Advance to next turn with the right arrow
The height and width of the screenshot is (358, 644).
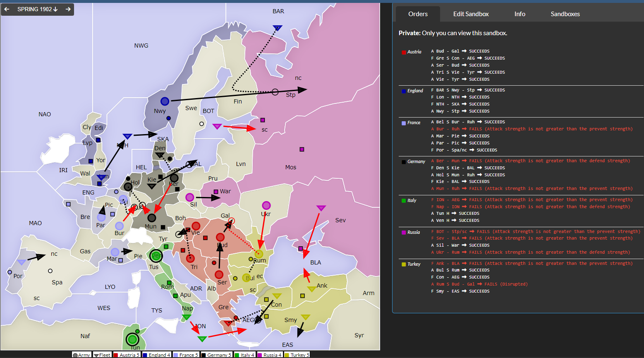(68, 9)
